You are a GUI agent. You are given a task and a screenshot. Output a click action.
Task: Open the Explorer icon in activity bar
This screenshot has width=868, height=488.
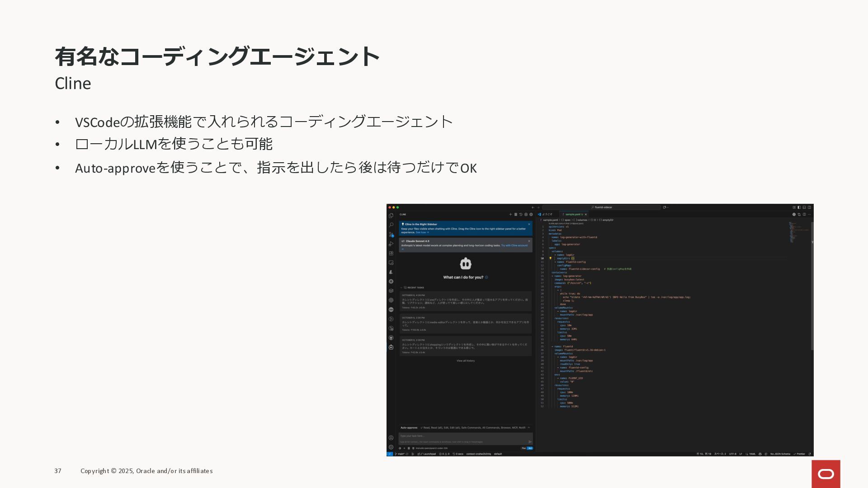point(391,216)
